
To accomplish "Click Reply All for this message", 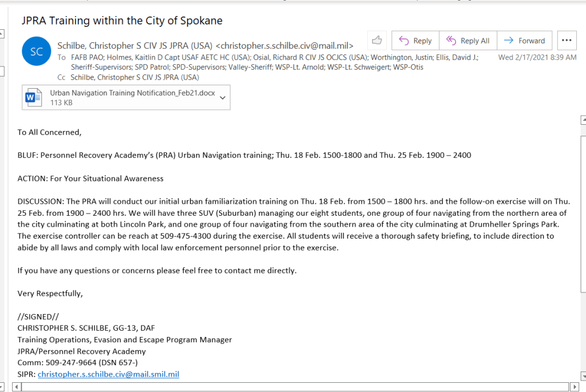I will point(468,41).
